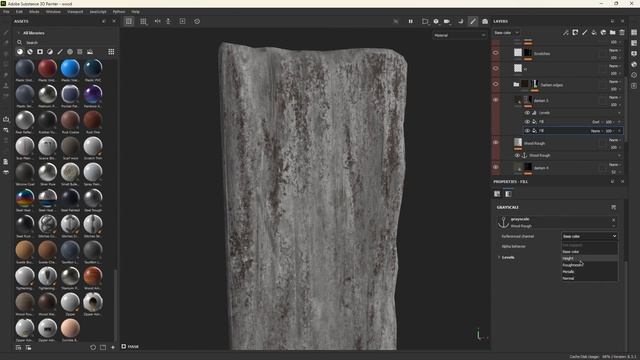
Task: Click the Search field in Assets panel
Action: [67, 42]
